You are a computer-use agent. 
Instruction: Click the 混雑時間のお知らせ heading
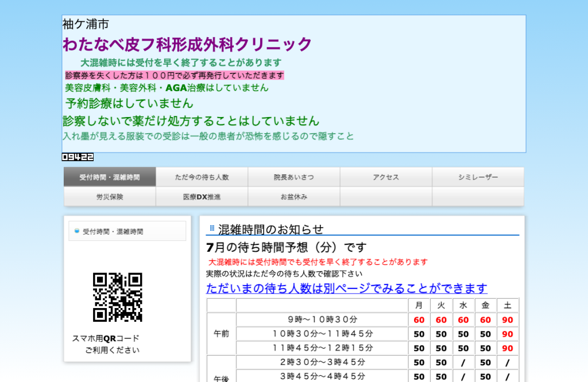(x=271, y=229)
